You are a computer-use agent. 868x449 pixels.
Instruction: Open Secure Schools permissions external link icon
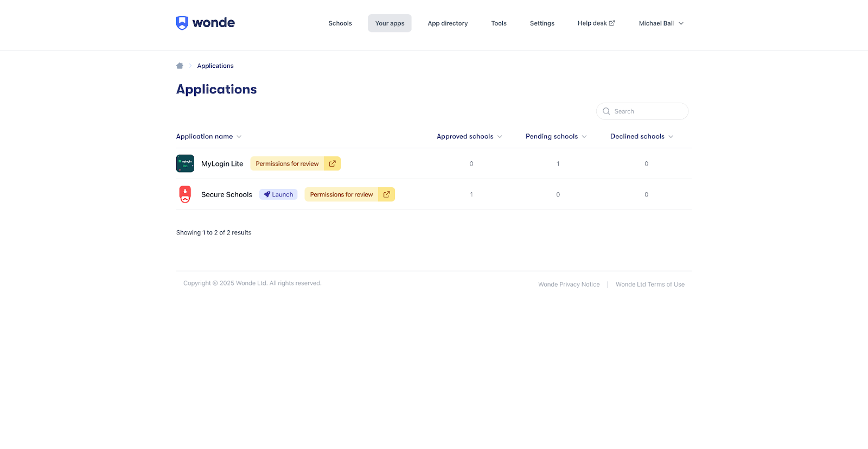click(387, 194)
